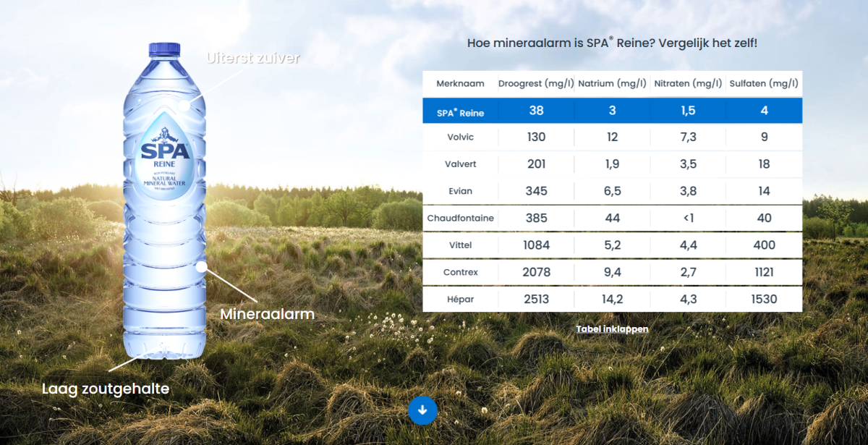Click the Laag zoutgehalte label
The height and width of the screenshot is (445, 868).
coord(106,389)
